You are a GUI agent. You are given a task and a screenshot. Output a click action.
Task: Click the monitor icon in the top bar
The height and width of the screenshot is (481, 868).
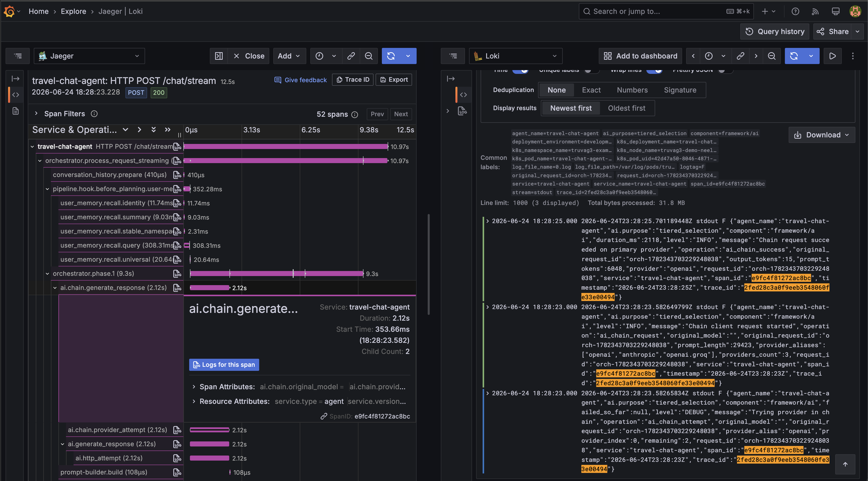[835, 11]
